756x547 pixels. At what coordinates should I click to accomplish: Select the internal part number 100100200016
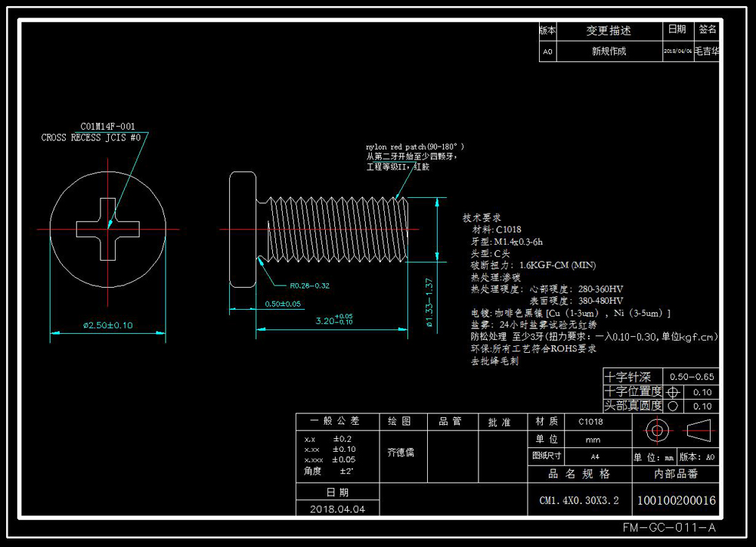click(677, 500)
